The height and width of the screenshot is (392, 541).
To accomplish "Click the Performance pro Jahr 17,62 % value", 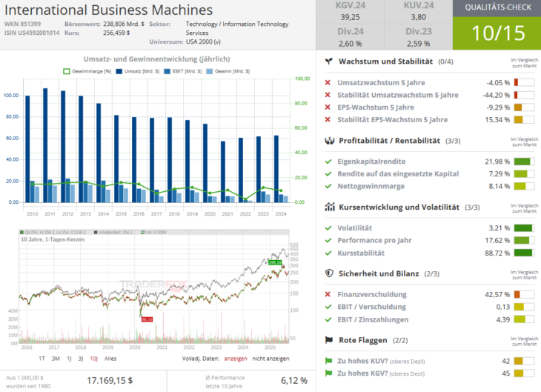I will (x=497, y=241).
